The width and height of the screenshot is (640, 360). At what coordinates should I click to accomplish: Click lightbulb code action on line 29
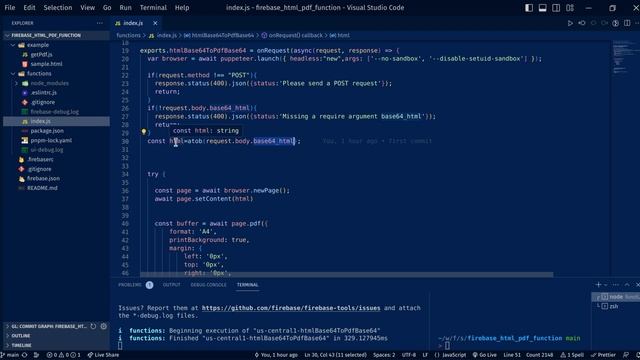(x=144, y=132)
